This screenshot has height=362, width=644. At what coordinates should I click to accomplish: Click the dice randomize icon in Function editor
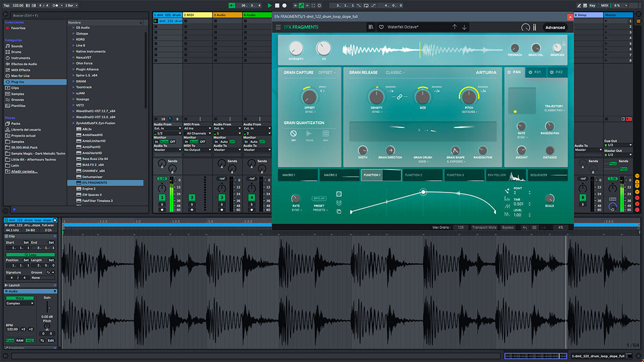point(339,194)
